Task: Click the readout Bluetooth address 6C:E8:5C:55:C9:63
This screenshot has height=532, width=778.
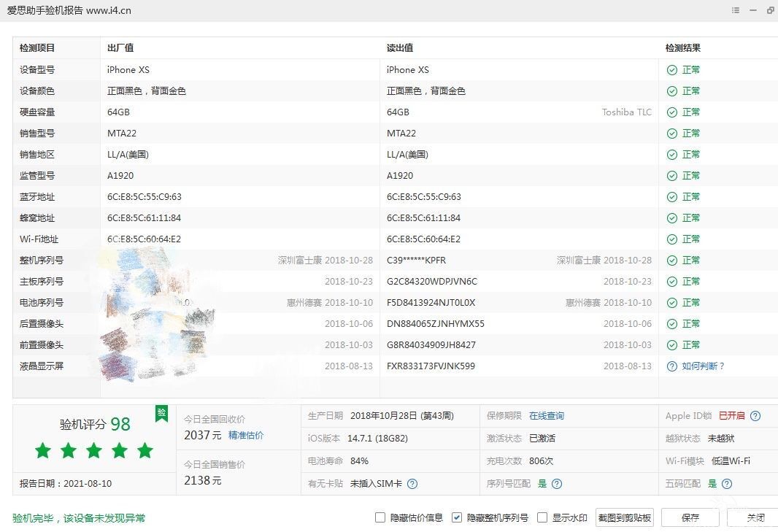Action: (424, 197)
